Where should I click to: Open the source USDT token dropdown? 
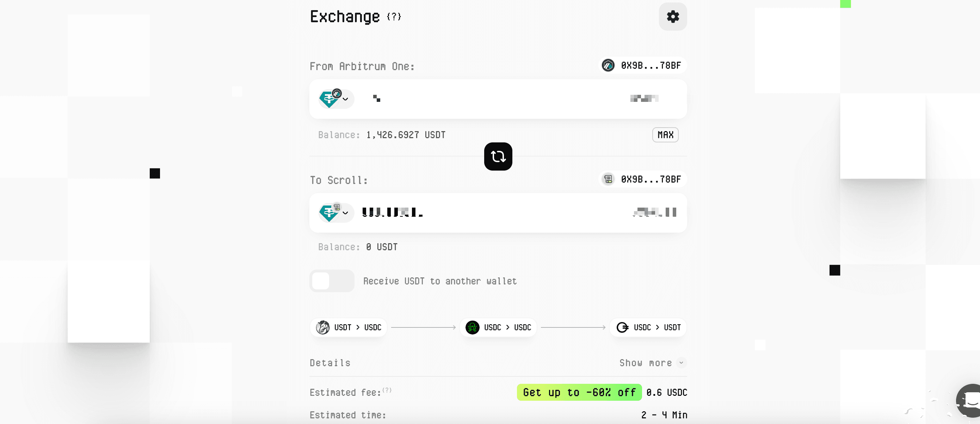(x=335, y=99)
